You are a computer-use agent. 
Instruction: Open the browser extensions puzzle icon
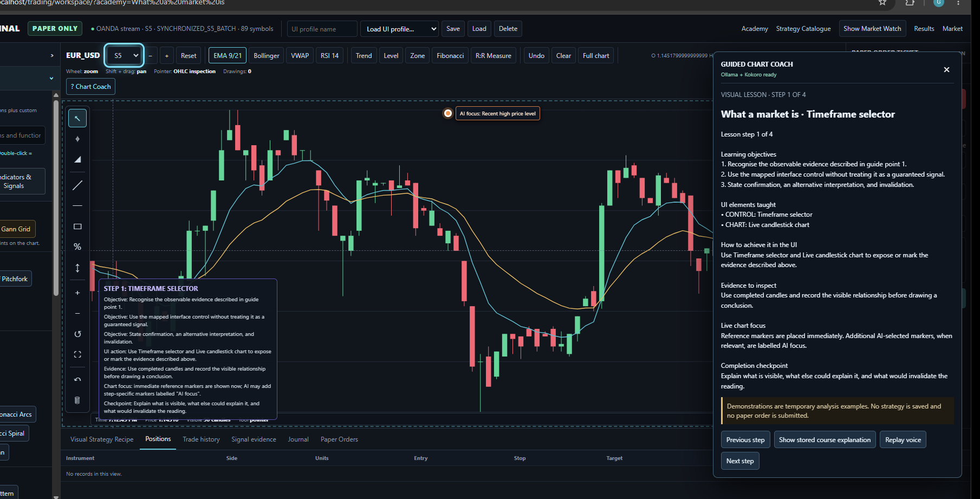910,3
